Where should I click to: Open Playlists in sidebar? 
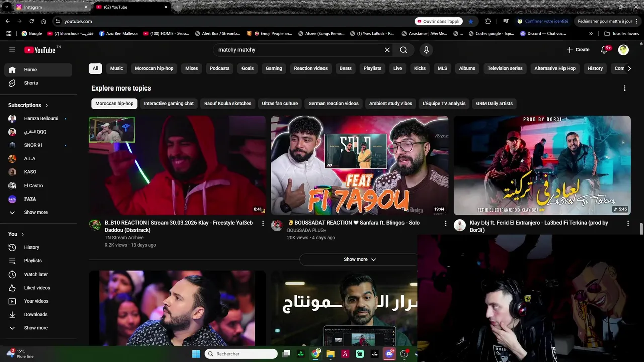click(38, 261)
